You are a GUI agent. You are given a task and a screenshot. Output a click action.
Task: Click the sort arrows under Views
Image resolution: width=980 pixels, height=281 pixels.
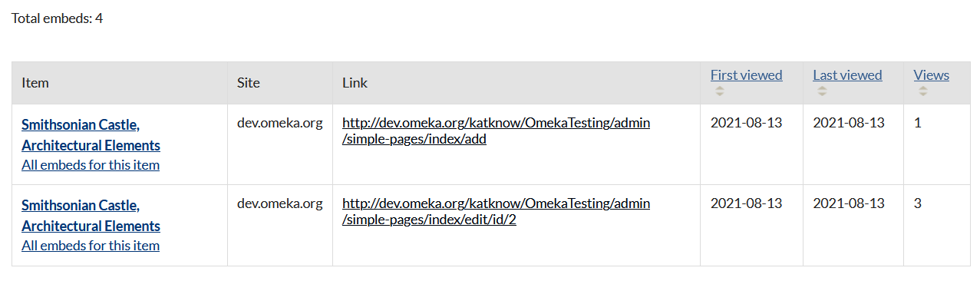(x=922, y=91)
